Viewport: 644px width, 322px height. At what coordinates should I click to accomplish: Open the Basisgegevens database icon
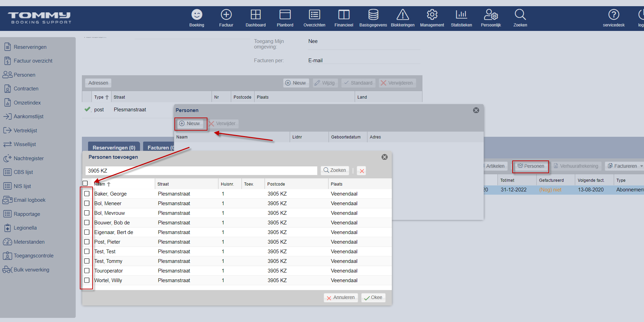[x=373, y=15]
